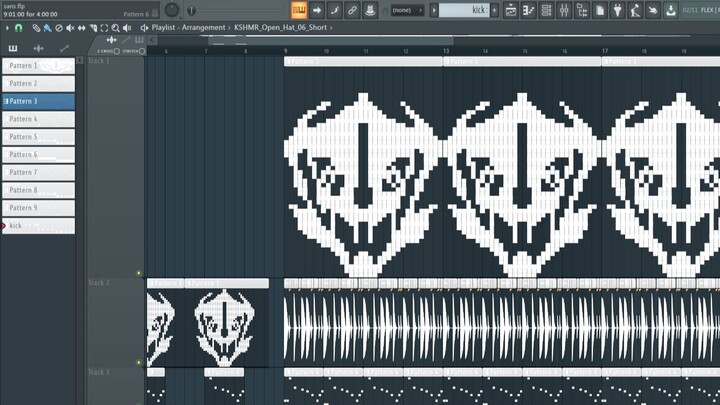Show patterns in picker piano icon
This screenshot has width=720, height=405.
pyautogui.click(x=13, y=48)
